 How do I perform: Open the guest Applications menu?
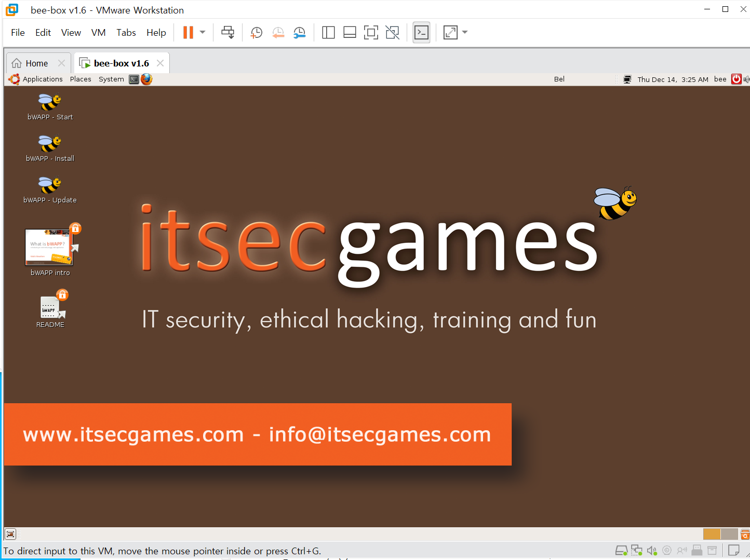[x=36, y=79]
